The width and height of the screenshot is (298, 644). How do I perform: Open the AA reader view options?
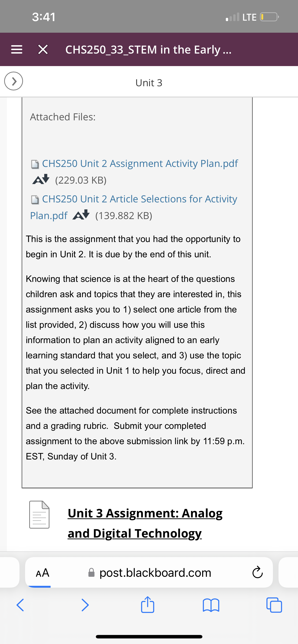(x=42, y=573)
